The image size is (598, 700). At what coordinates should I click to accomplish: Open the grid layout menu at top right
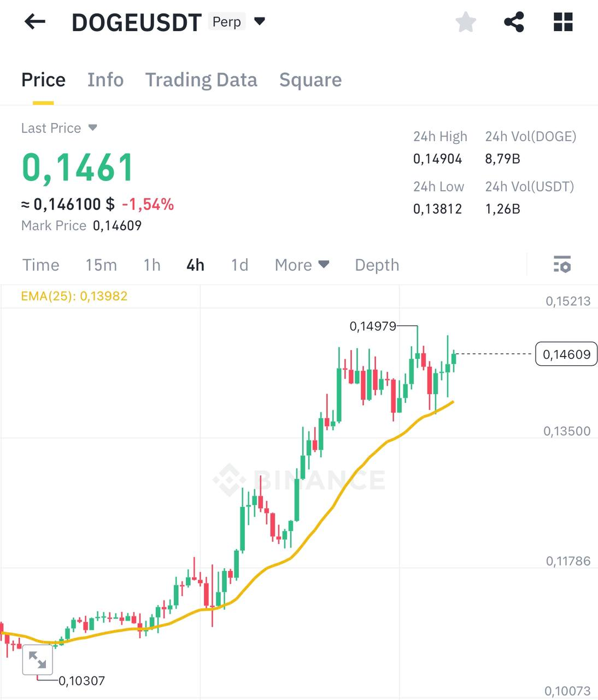tap(562, 21)
